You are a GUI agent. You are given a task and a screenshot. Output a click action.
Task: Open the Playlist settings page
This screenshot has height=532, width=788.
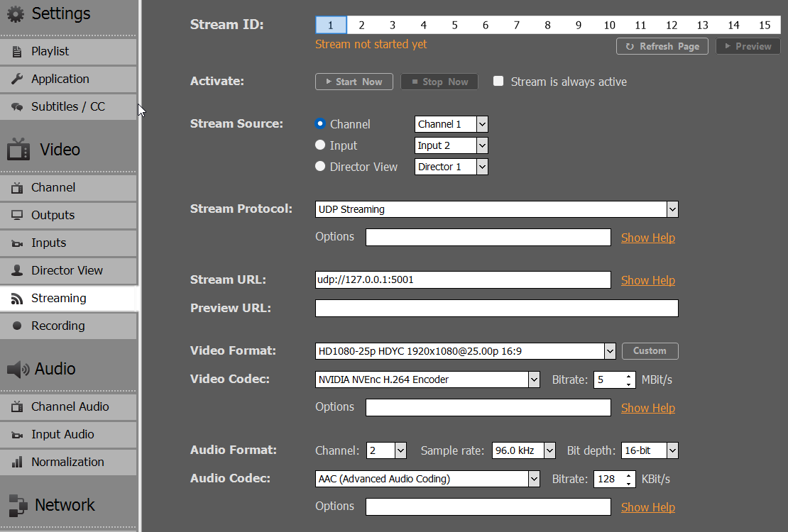pos(68,51)
